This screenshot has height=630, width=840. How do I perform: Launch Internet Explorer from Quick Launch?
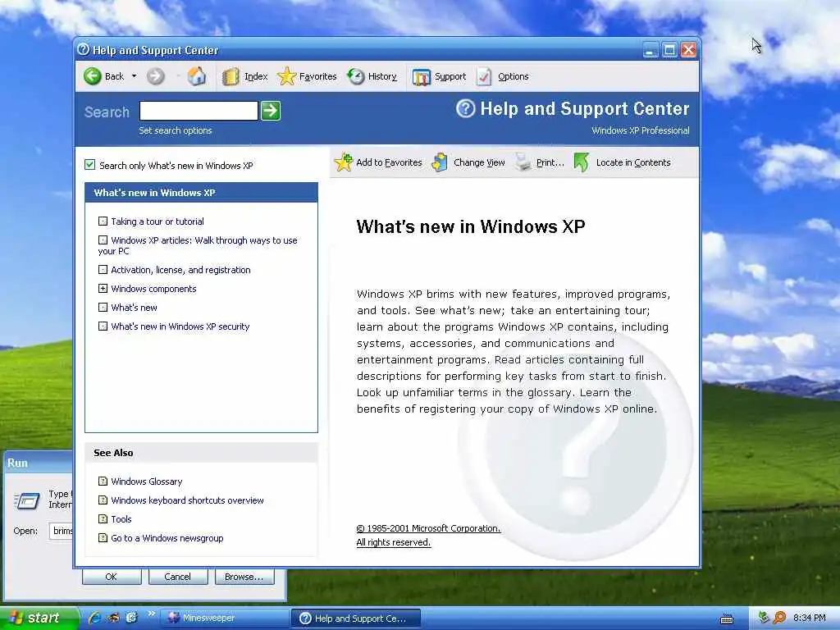[x=94, y=618]
